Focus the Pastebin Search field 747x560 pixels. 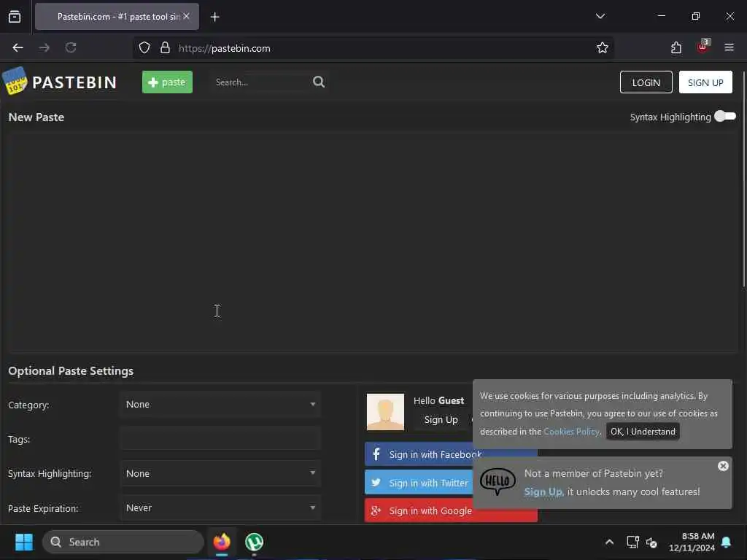point(261,82)
